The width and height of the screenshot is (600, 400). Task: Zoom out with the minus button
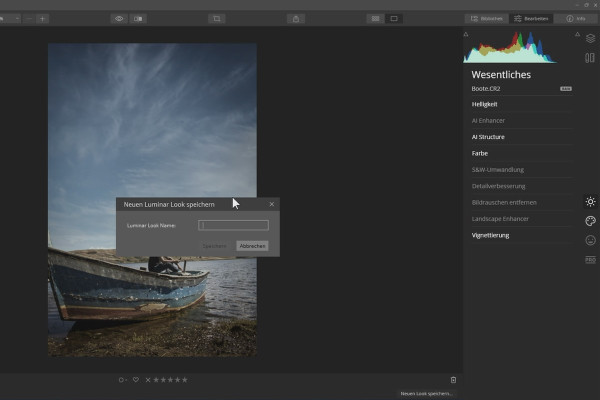[29, 19]
